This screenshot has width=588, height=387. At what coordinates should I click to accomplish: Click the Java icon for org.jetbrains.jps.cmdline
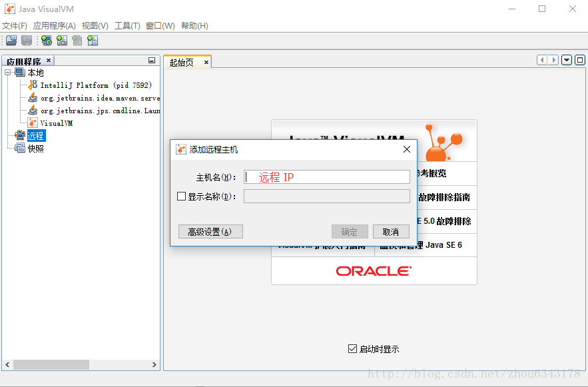(x=33, y=111)
